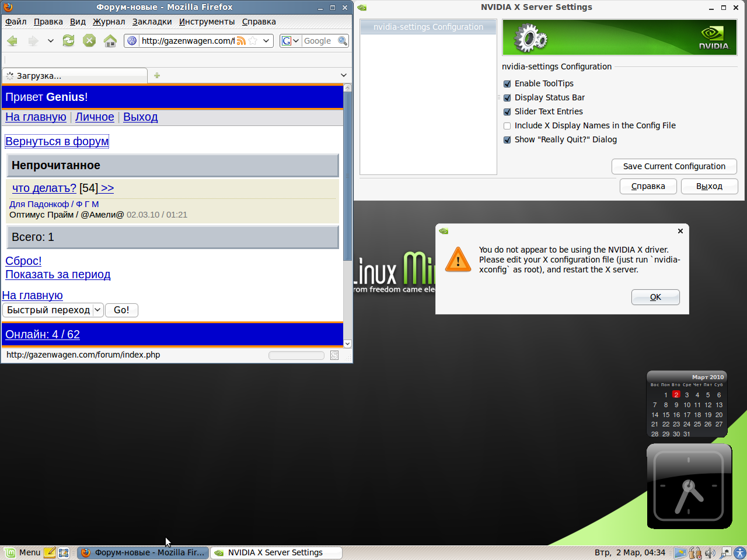747x560 pixels.
Task: Click the show desktop panel icon
Action: click(64, 552)
